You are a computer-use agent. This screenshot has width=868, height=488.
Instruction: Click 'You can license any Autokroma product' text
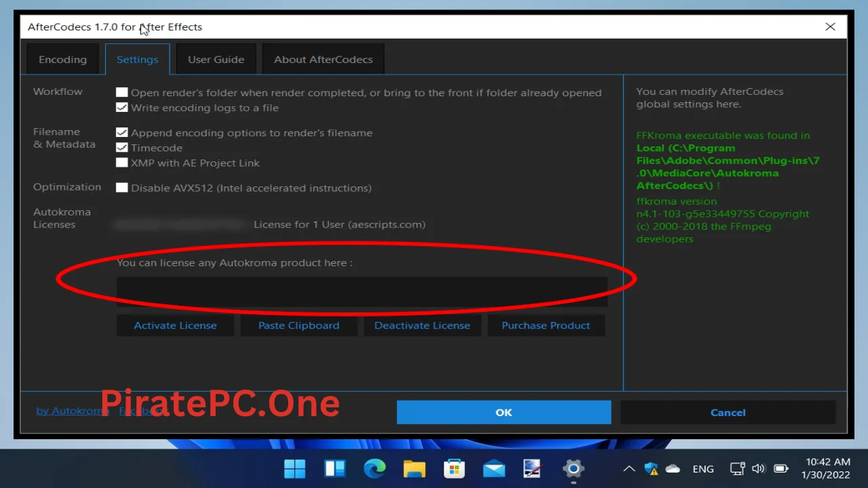(x=235, y=262)
